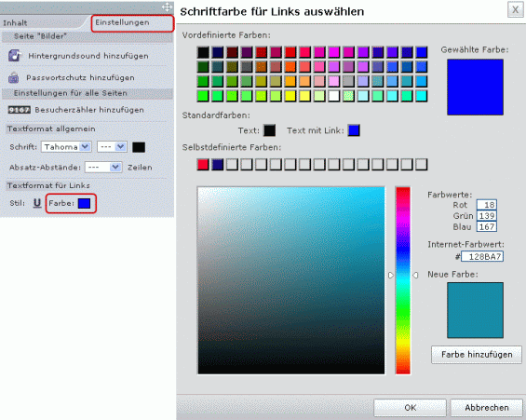Click the Farbe hinzufügen button
The width and height of the screenshot is (526, 420).
pyautogui.click(x=477, y=354)
